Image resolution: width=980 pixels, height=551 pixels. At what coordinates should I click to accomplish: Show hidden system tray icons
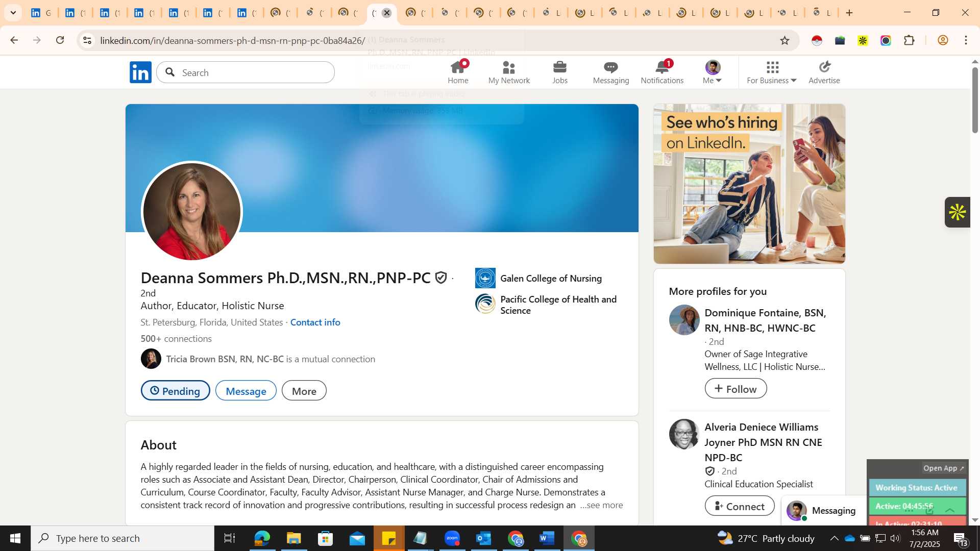pos(834,538)
